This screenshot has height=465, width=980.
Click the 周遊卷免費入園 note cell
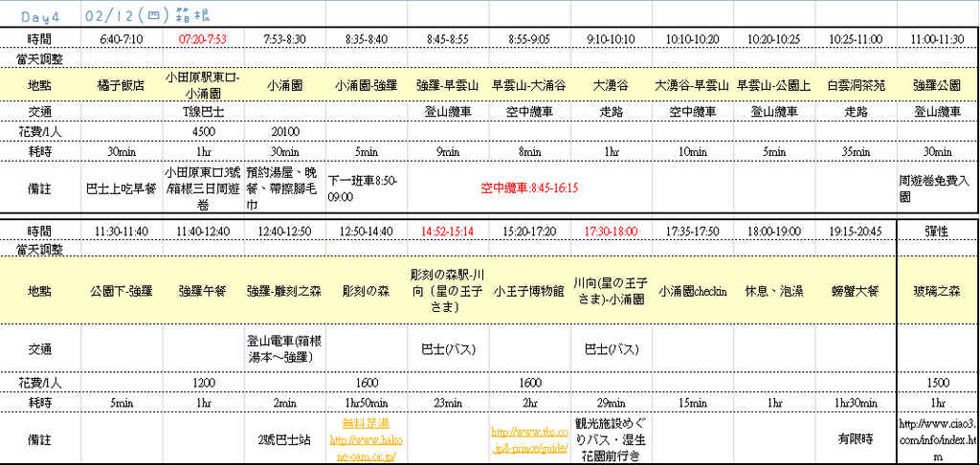[x=937, y=187]
